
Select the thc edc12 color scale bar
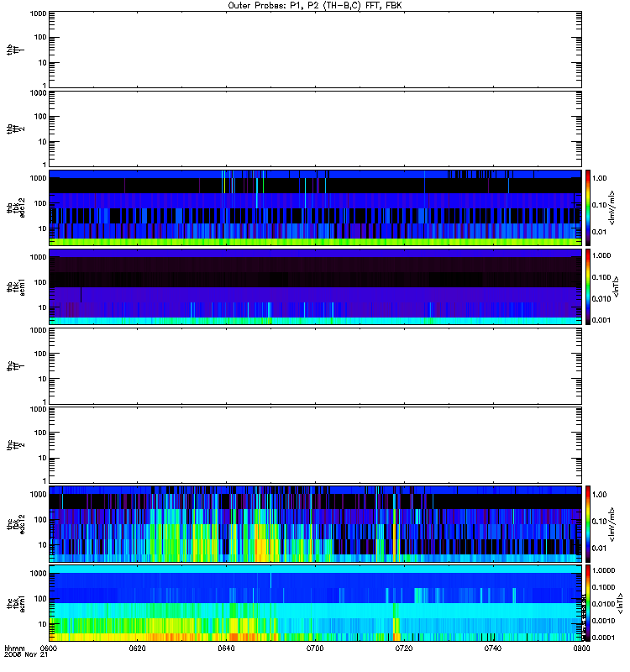pos(589,523)
